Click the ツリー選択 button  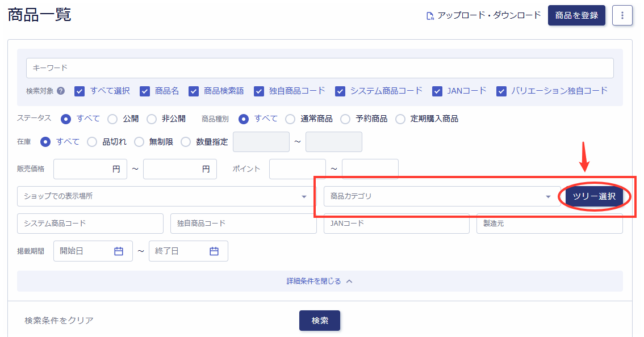point(594,196)
